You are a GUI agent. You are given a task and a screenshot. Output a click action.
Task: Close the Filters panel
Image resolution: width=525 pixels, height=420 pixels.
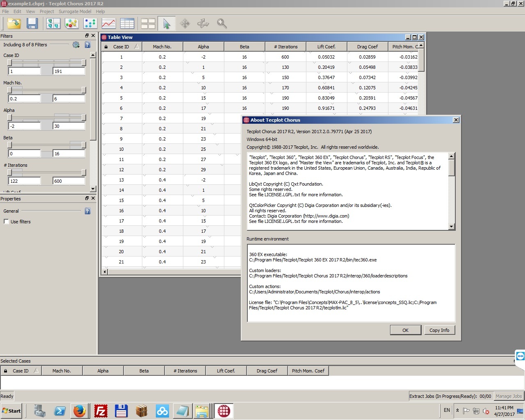pos(93,36)
